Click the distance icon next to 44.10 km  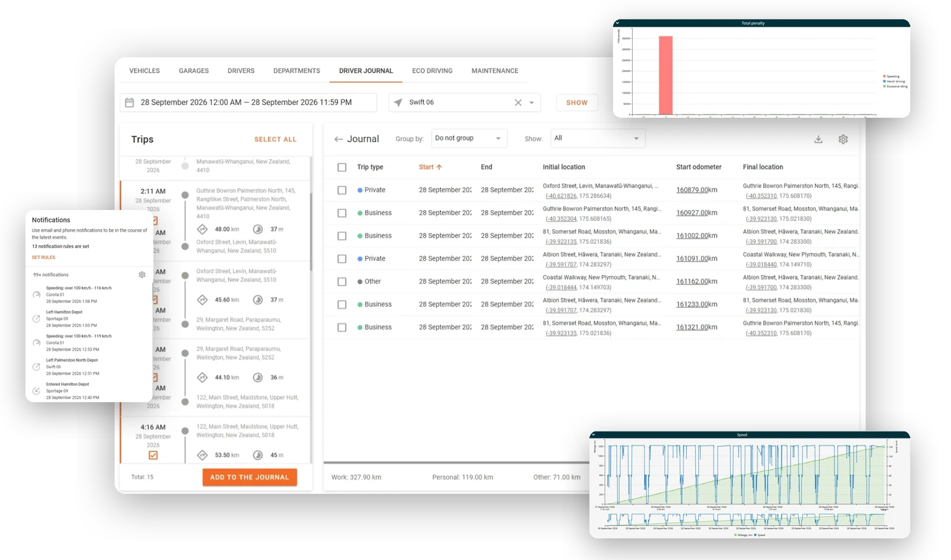click(x=202, y=377)
